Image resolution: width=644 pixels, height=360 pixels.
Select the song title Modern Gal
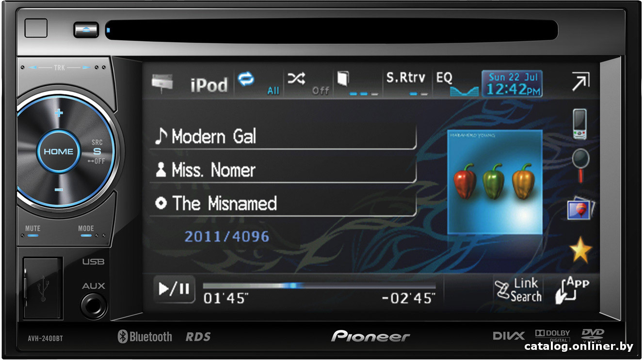click(x=283, y=137)
